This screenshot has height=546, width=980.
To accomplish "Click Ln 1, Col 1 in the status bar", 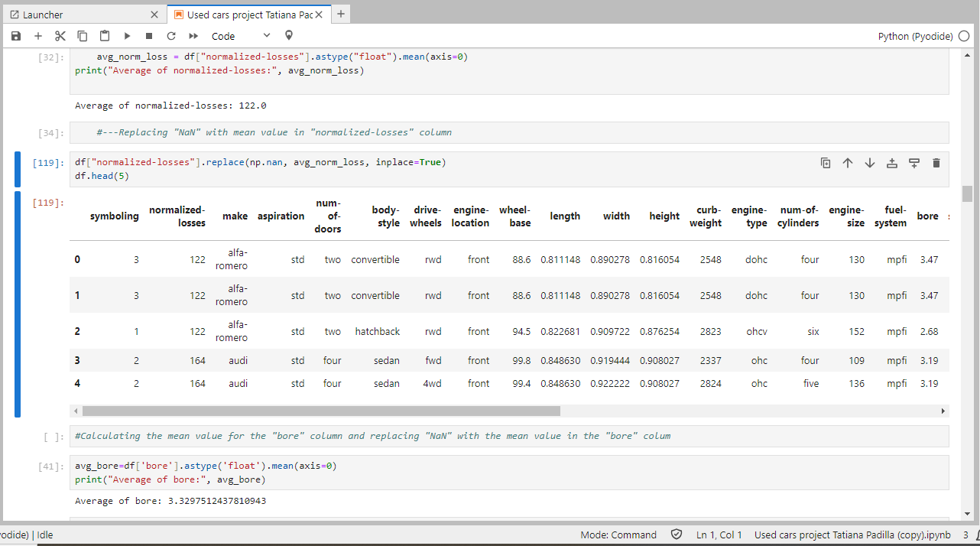I will (719, 535).
